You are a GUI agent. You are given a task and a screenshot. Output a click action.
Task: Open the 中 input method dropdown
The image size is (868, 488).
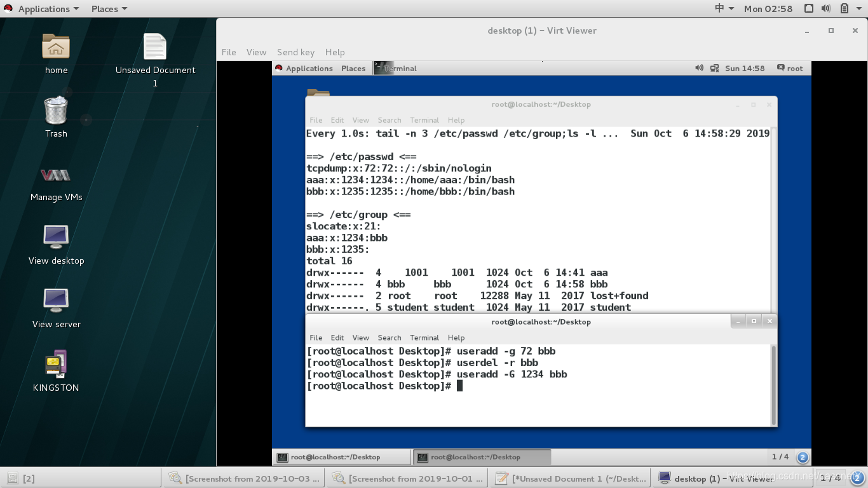724,9
